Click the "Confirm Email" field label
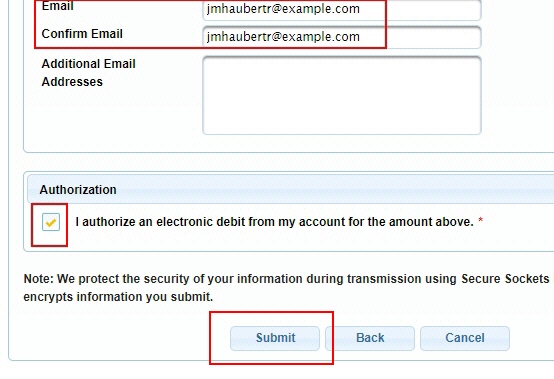Image resolution: width=554 pixels, height=379 pixels. click(x=82, y=34)
